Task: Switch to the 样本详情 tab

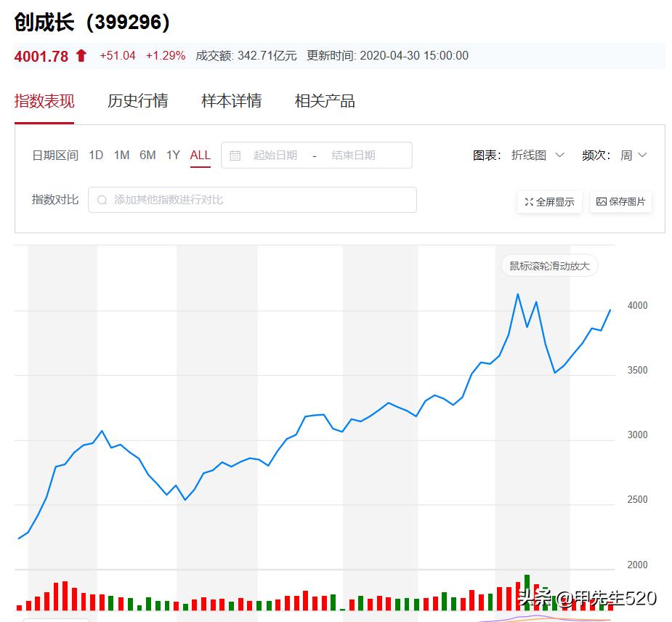Action: point(231,101)
